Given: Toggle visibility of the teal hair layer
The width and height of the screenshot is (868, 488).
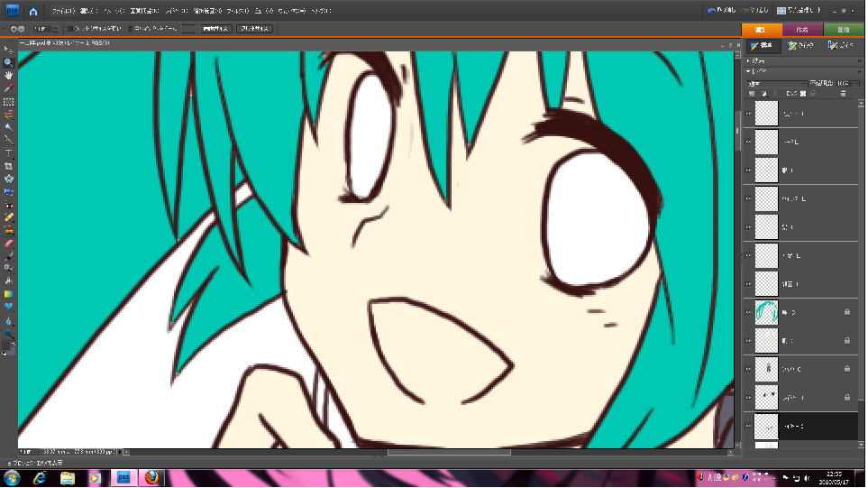Looking at the screenshot, I should 748,312.
